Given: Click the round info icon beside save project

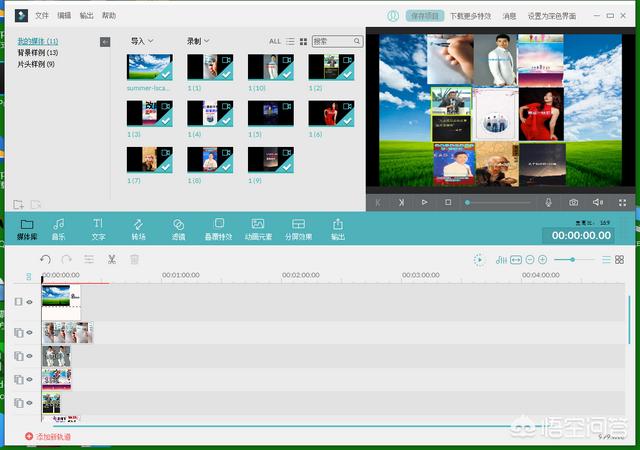Looking at the screenshot, I should (x=393, y=16).
